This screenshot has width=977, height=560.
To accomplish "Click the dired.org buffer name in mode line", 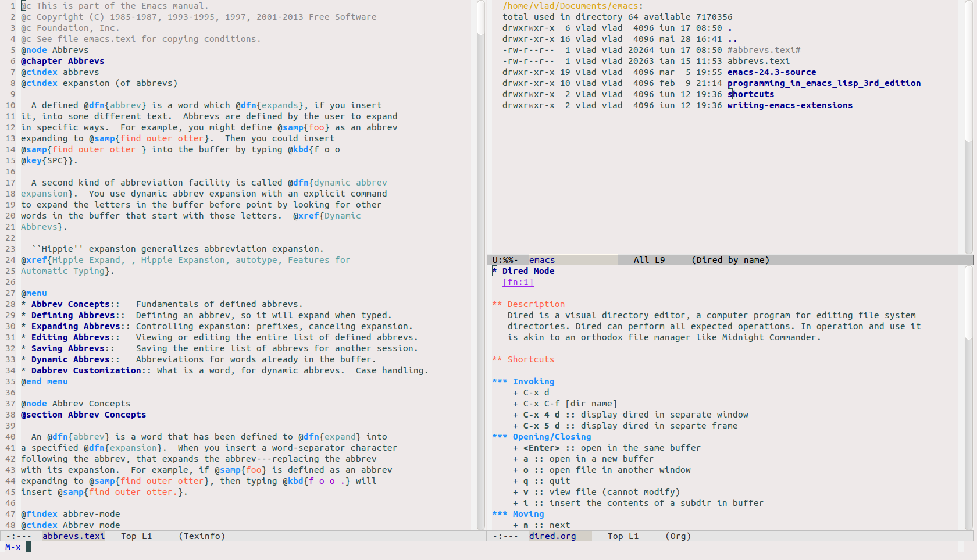I will point(552,536).
